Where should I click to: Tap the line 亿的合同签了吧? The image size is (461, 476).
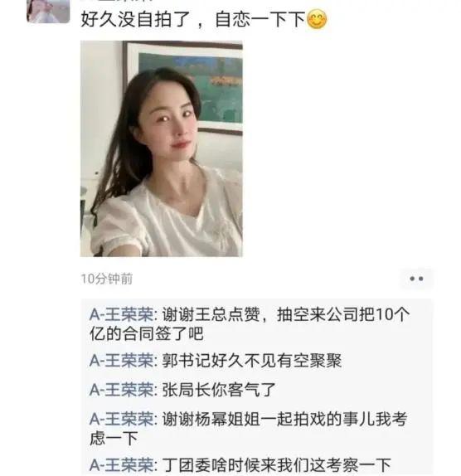click(146, 333)
